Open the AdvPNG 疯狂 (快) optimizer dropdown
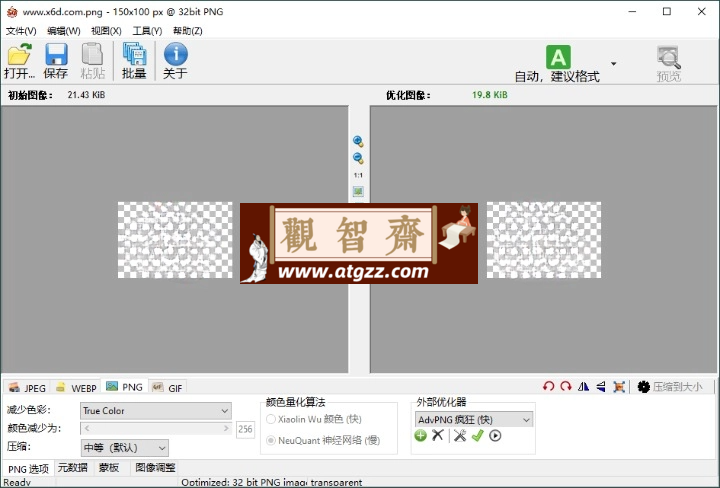Viewport: 720px width, 488px height. pyautogui.click(x=474, y=420)
